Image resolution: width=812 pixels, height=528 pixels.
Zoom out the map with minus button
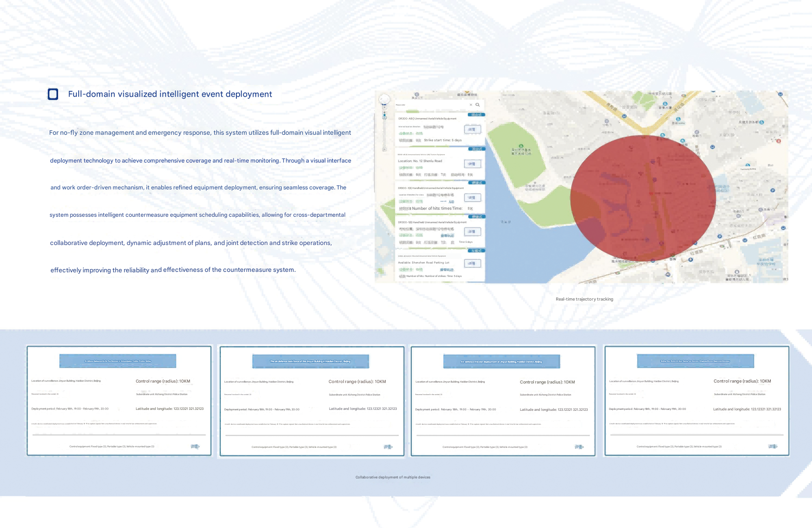click(385, 149)
